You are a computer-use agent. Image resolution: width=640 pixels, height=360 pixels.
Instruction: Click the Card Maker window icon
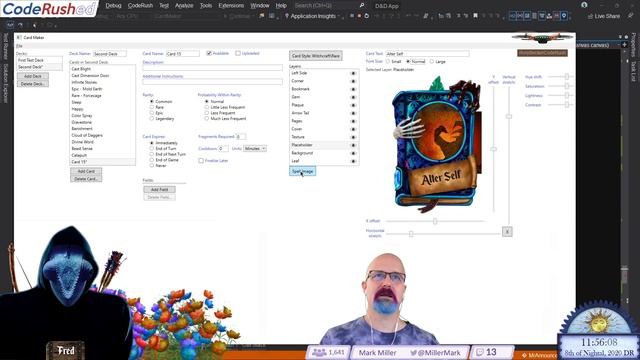19,37
